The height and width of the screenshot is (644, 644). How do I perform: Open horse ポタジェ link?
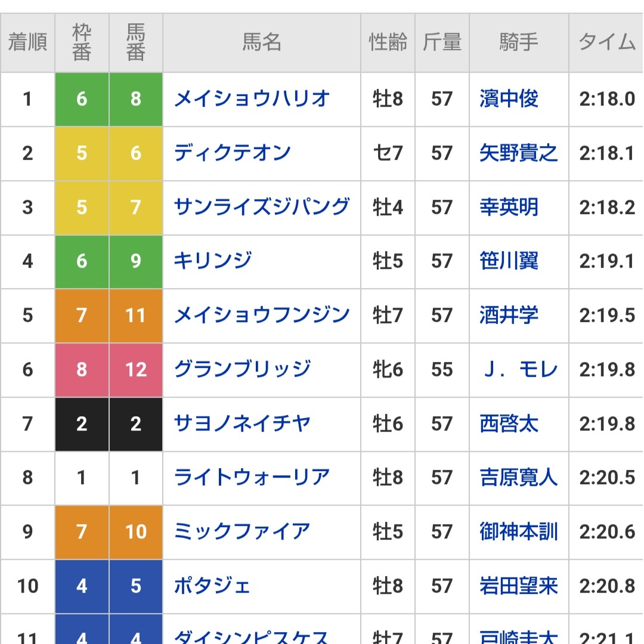tap(212, 586)
